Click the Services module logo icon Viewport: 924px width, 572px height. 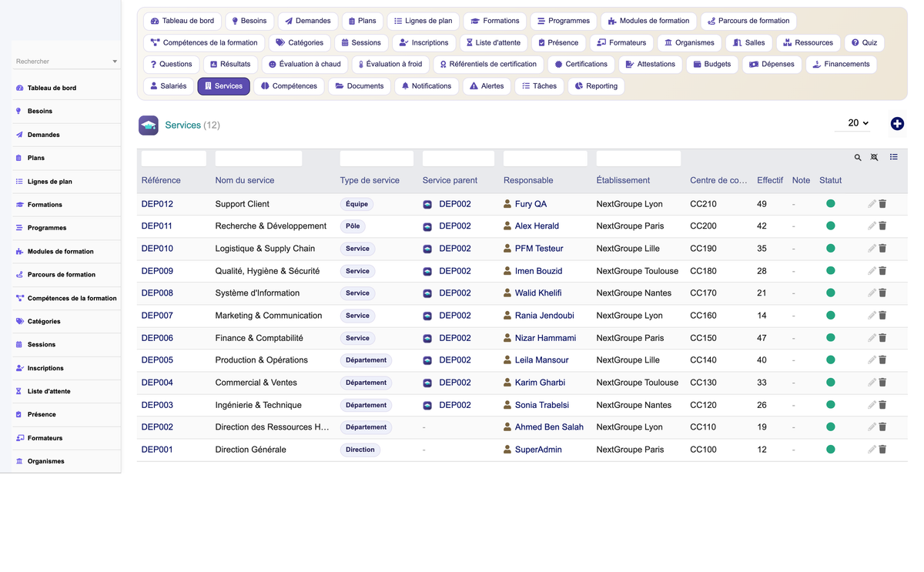point(149,125)
